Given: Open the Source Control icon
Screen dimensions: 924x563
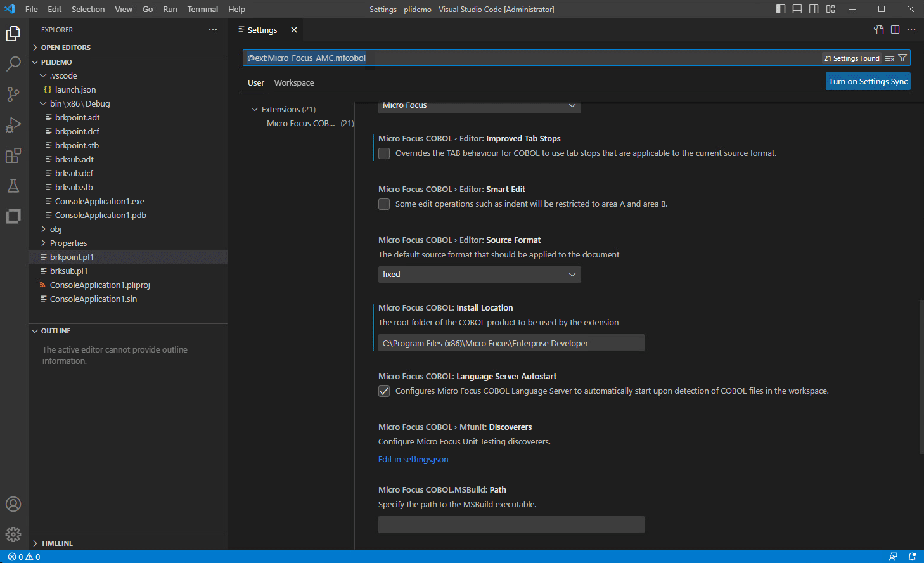Looking at the screenshot, I should [x=13, y=94].
